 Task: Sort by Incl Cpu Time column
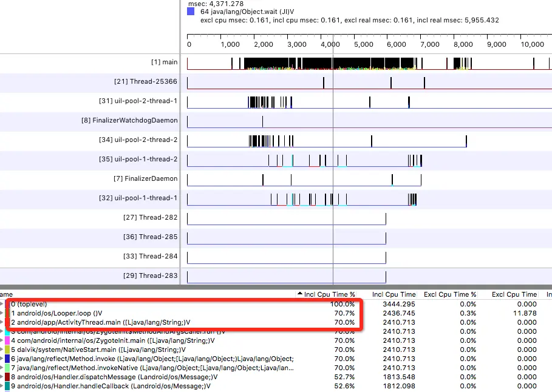pos(394,294)
